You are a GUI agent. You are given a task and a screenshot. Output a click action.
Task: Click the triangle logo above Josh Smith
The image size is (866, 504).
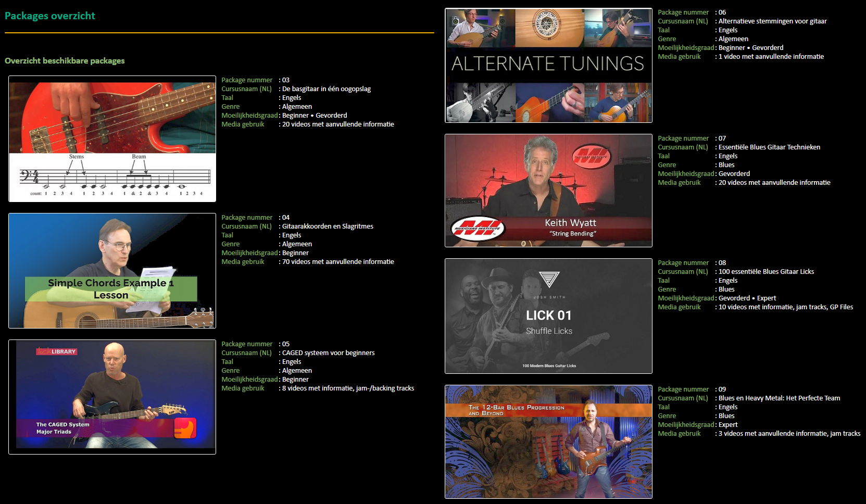click(549, 280)
